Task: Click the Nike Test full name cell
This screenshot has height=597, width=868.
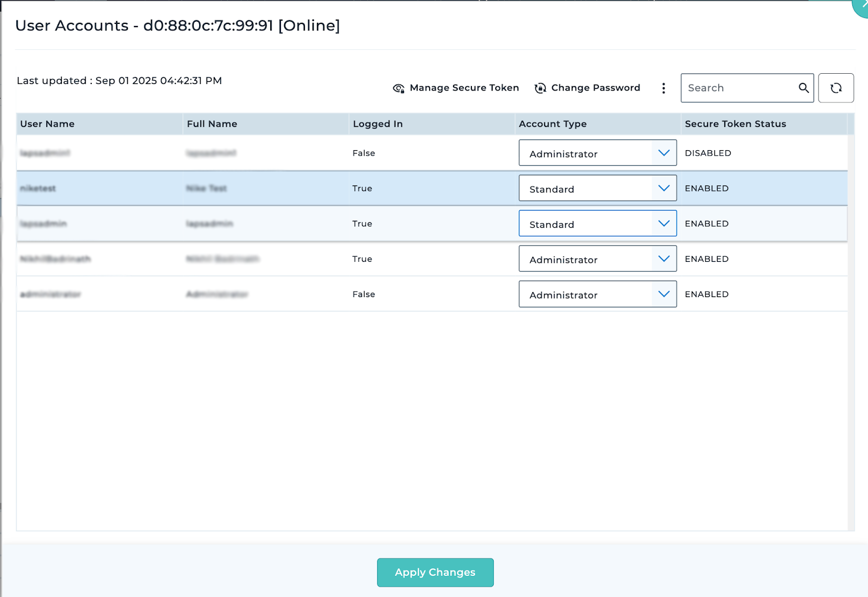Action: tap(207, 188)
